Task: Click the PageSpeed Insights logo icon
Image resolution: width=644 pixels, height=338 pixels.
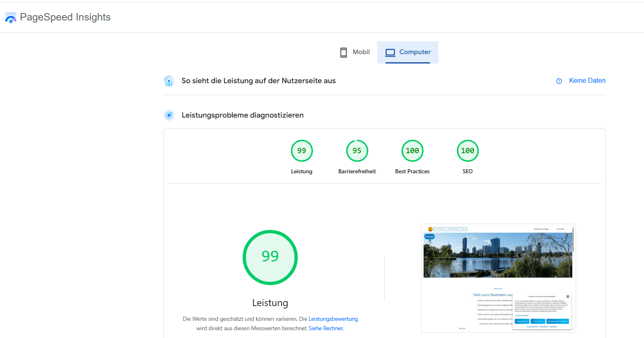Action: coord(11,18)
